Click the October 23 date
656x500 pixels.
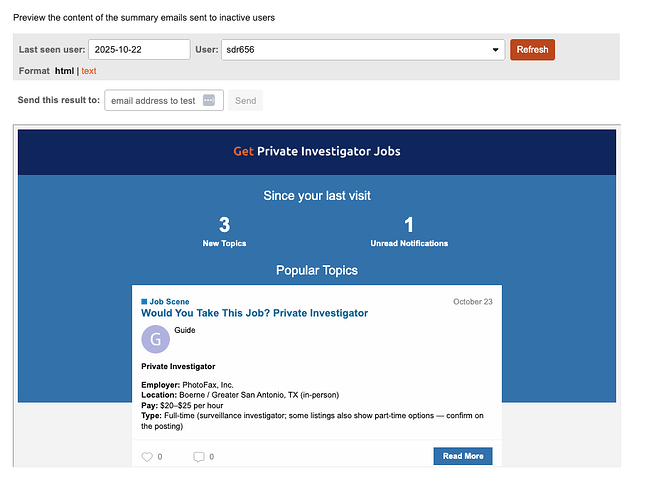coord(473,302)
